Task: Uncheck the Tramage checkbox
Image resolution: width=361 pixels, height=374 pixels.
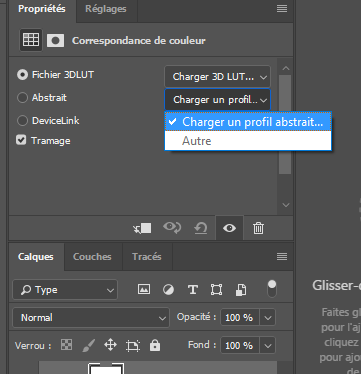Action: click(x=21, y=140)
